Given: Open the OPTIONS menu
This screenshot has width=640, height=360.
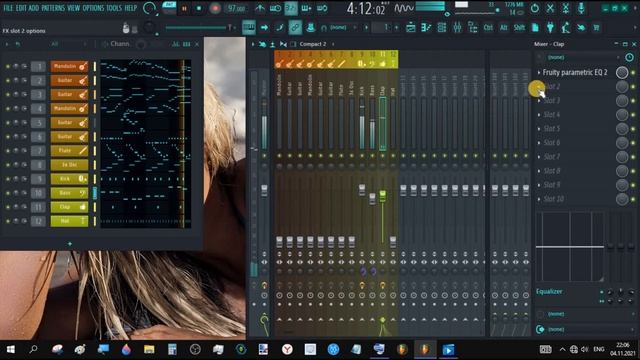Looking at the screenshot, I should tap(93, 8).
